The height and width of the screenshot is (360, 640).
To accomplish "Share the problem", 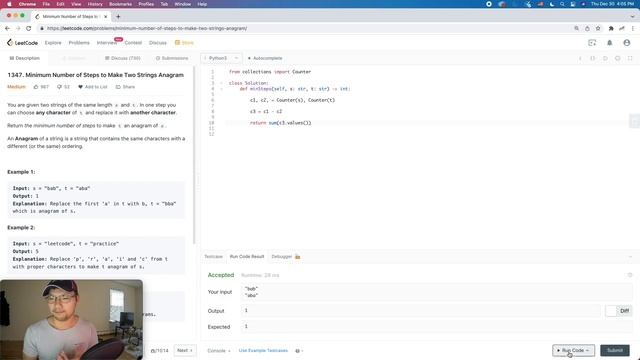I will pos(125,87).
